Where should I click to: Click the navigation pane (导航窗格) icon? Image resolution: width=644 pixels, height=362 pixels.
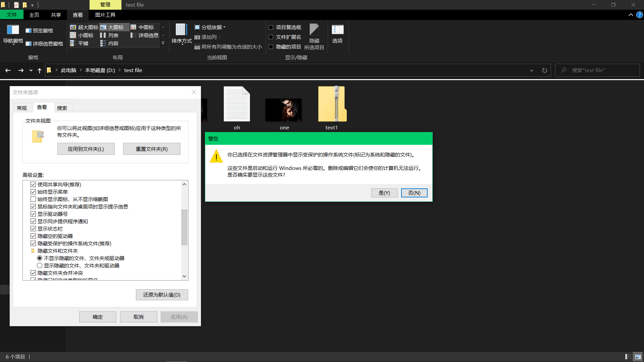point(13,30)
